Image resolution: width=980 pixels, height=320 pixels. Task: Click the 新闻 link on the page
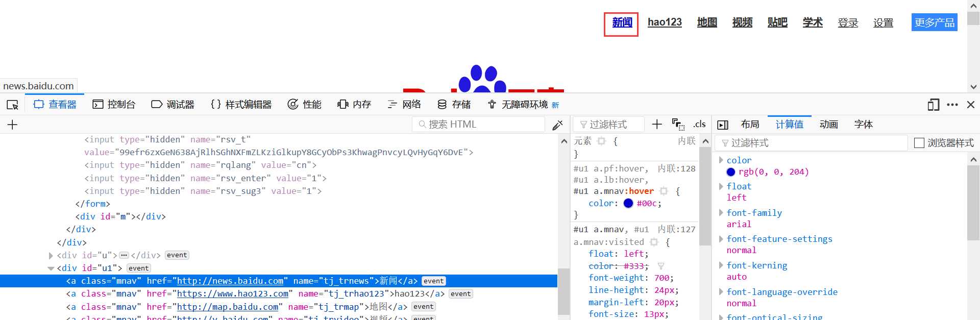[x=622, y=22]
